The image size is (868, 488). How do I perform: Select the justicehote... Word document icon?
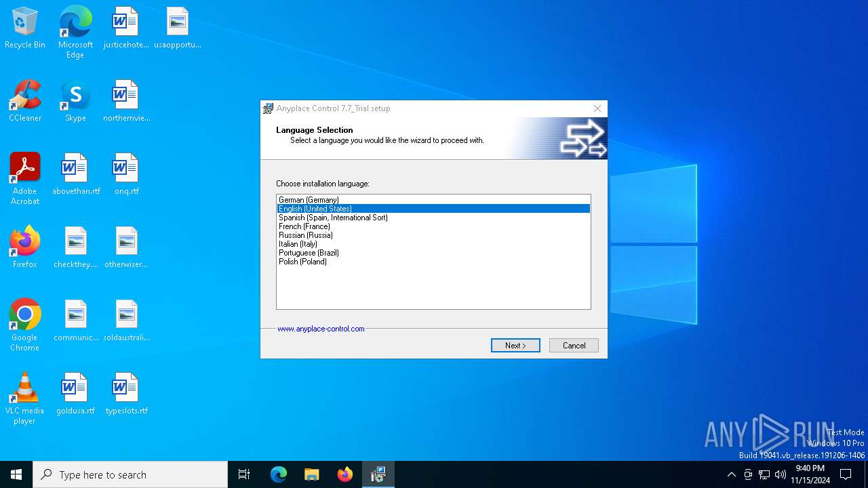click(126, 28)
